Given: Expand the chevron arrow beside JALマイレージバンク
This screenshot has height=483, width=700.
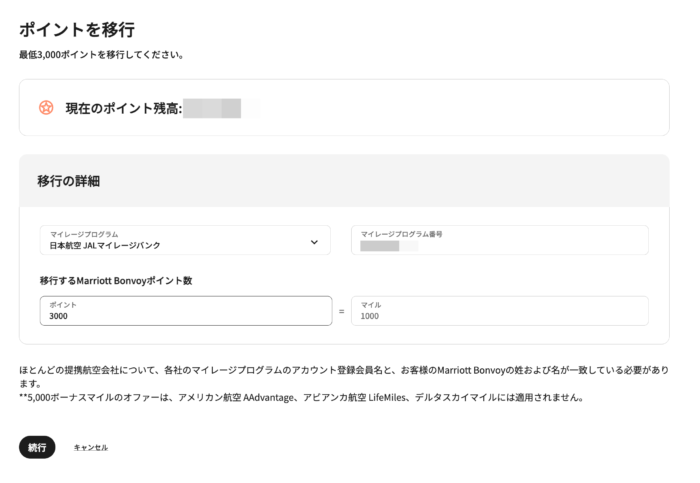Looking at the screenshot, I should point(314,242).
